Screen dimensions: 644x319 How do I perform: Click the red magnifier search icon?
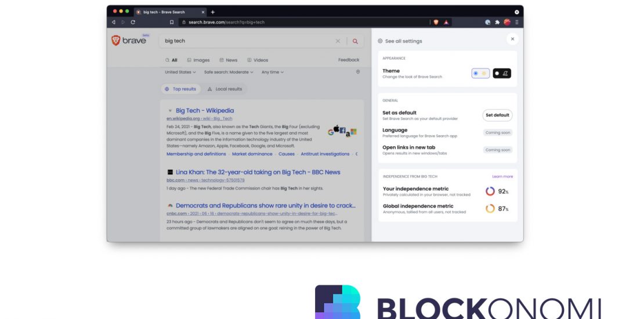(x=355, y=41)
